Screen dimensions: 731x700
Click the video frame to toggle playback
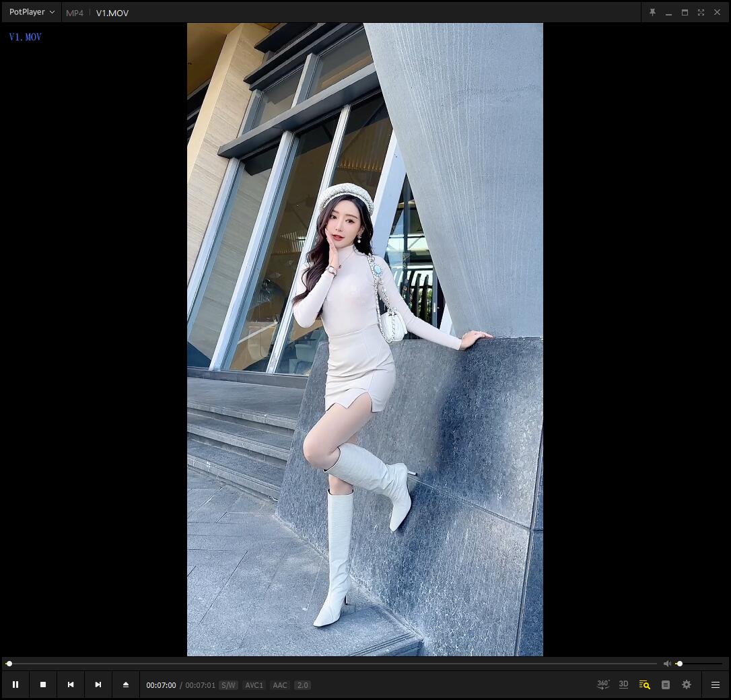coord(365,339)
